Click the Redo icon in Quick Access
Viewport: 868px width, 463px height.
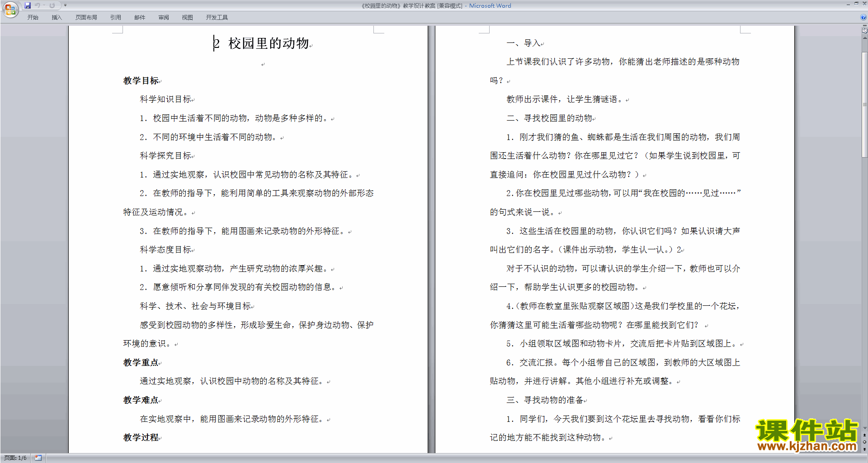[x=52, y=5]
